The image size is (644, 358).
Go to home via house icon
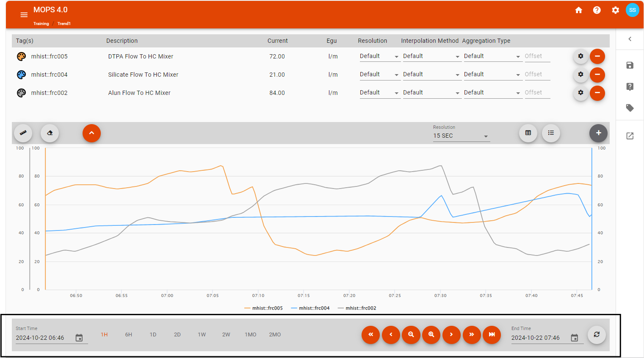pyautogui.click(x=578, y=10)
